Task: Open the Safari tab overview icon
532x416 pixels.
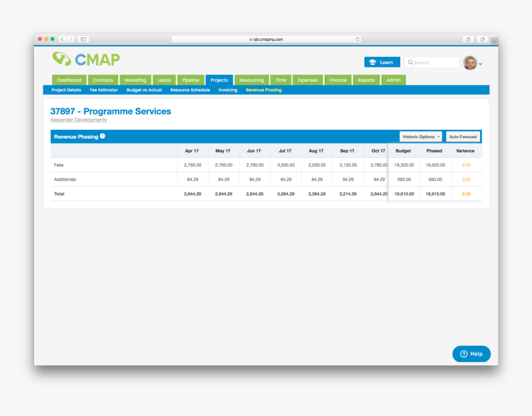Action: pos(483,39)
